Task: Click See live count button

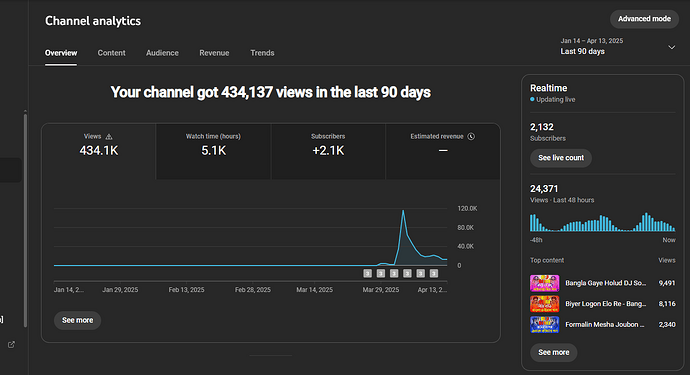Action: click(561, 158)
